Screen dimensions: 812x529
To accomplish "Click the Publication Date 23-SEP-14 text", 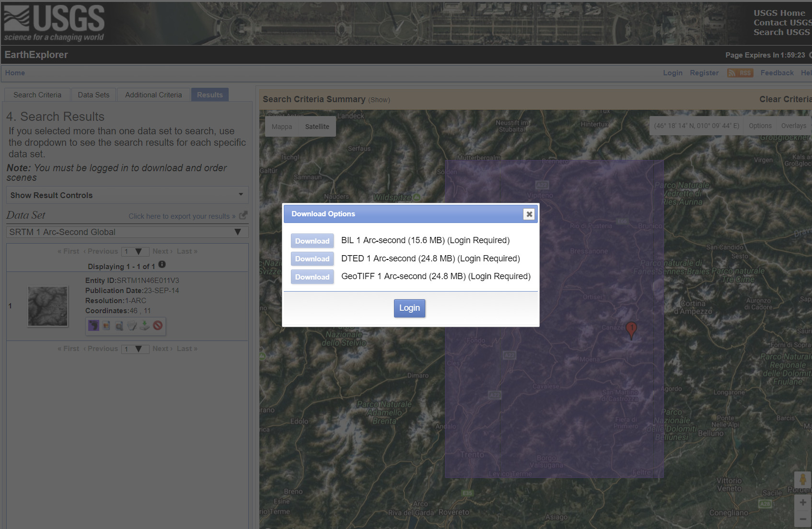I will [x=132, y=291].
